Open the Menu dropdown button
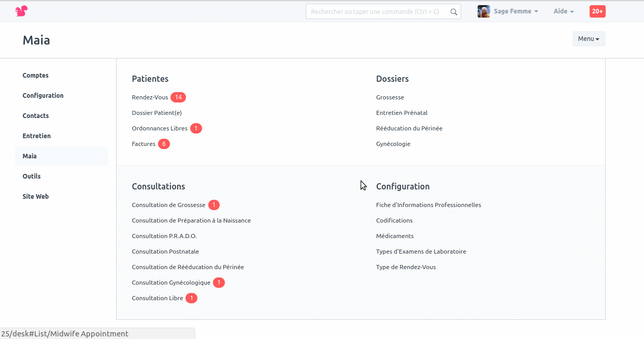This screenshot has width=644, height=339. (x=589, y=38)
